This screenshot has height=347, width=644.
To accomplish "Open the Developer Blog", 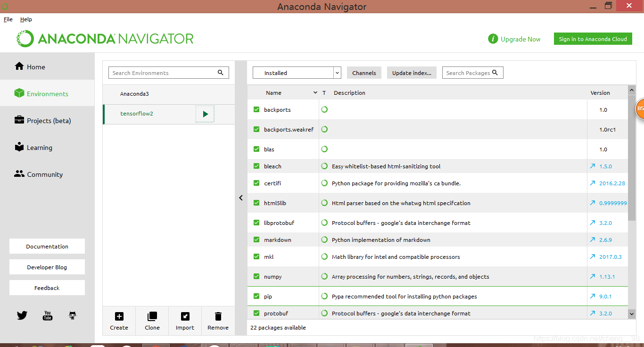I will coord(47,267).
